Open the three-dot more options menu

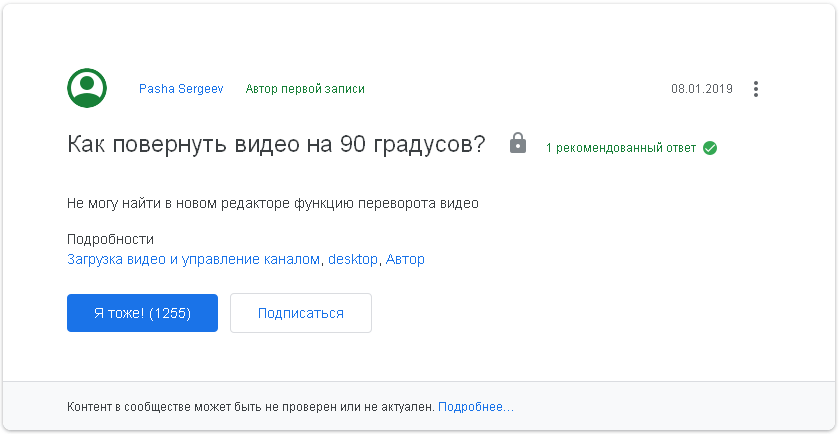point(756,89)
